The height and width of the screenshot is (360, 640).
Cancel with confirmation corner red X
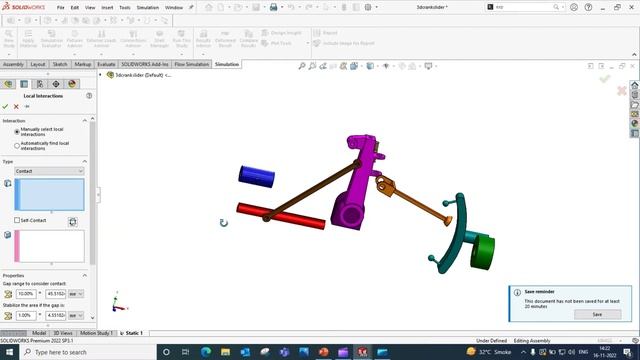click(x=621, y=91)
